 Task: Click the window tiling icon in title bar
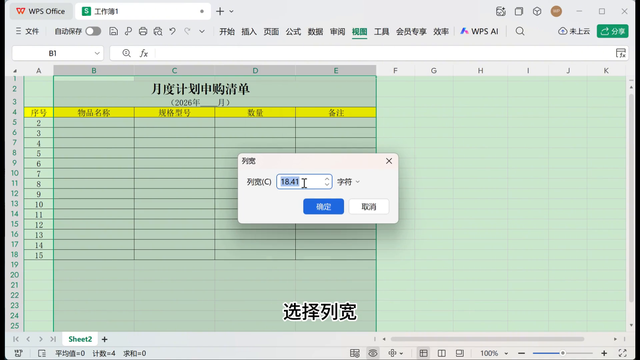(x=518, y=11)
